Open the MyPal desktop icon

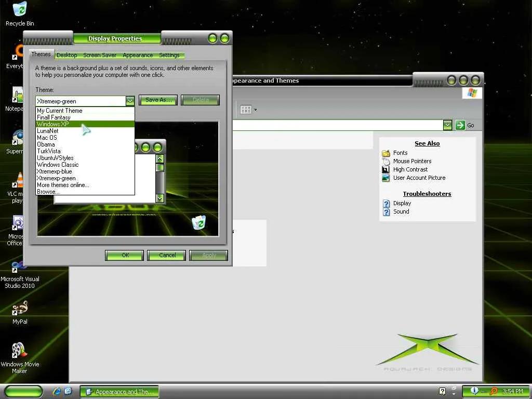click(x=20, y=308)
